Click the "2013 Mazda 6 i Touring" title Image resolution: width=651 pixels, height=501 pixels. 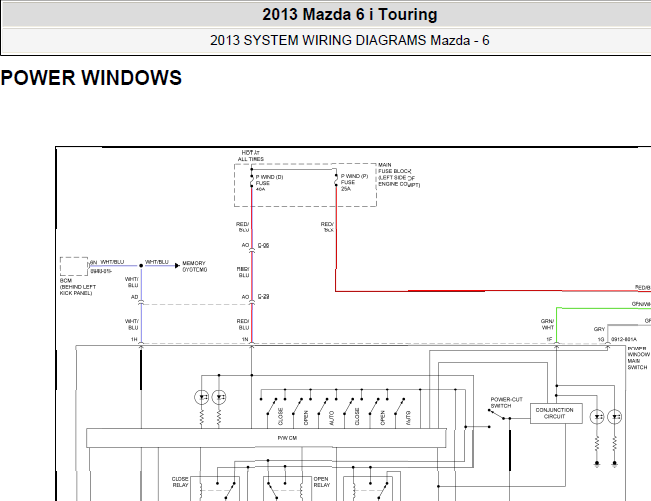pos(350,15)
